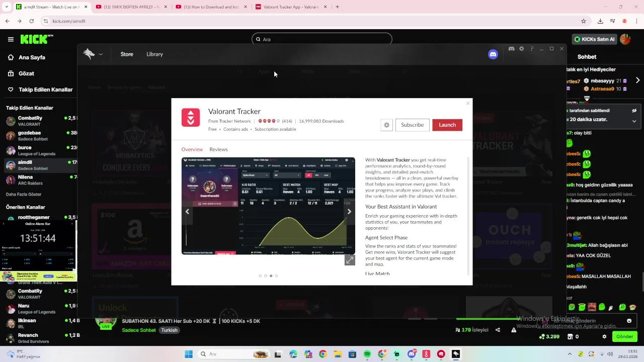
Task: Switch to How to Download YouTube browser tab
Action: coord(210,7)
